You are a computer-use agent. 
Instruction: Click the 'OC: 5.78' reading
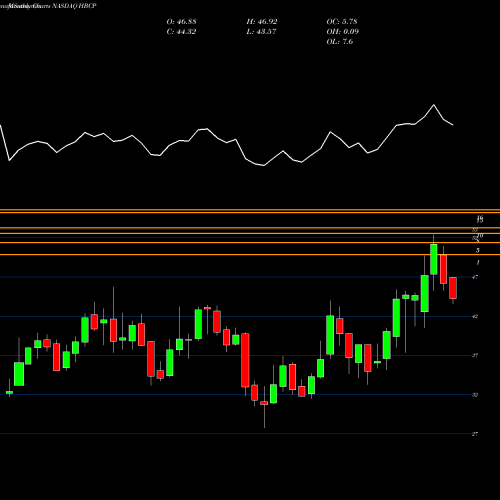[x=342, y=22]
